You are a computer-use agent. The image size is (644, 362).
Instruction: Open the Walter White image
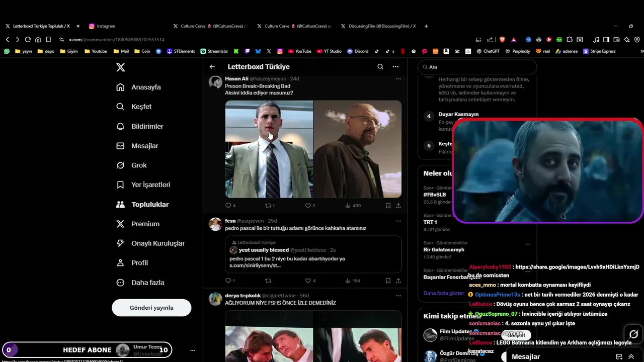click(x=358, y=149)
